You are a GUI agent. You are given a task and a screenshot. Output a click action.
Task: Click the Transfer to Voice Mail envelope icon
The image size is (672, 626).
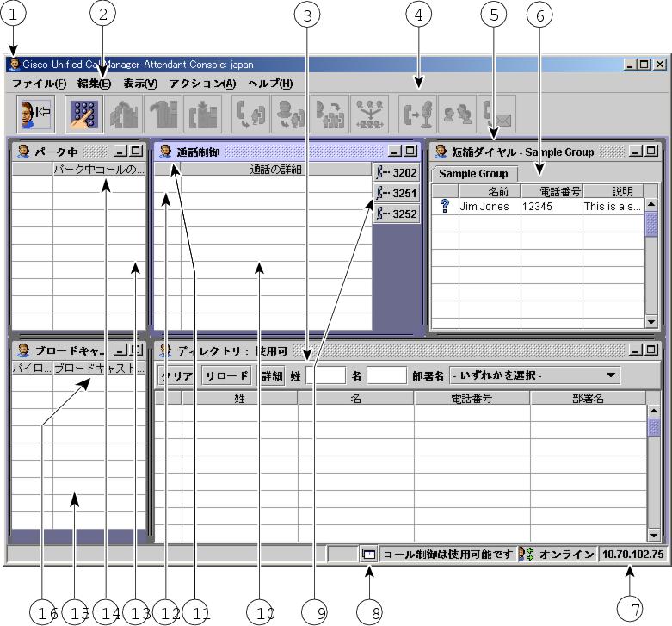(496, 114)
